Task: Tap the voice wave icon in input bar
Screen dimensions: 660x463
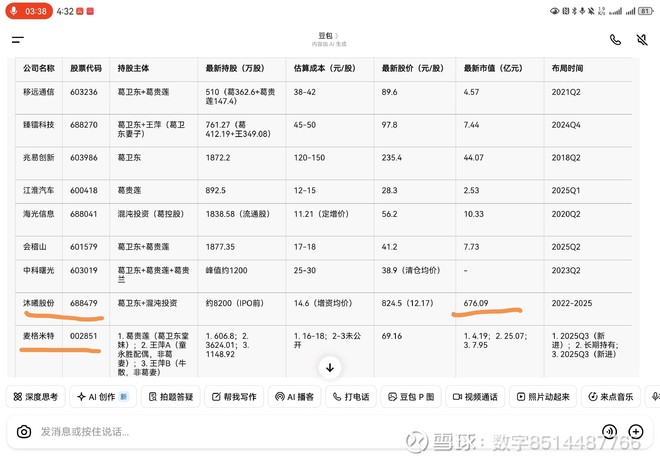Action: [x=609, y=431]
